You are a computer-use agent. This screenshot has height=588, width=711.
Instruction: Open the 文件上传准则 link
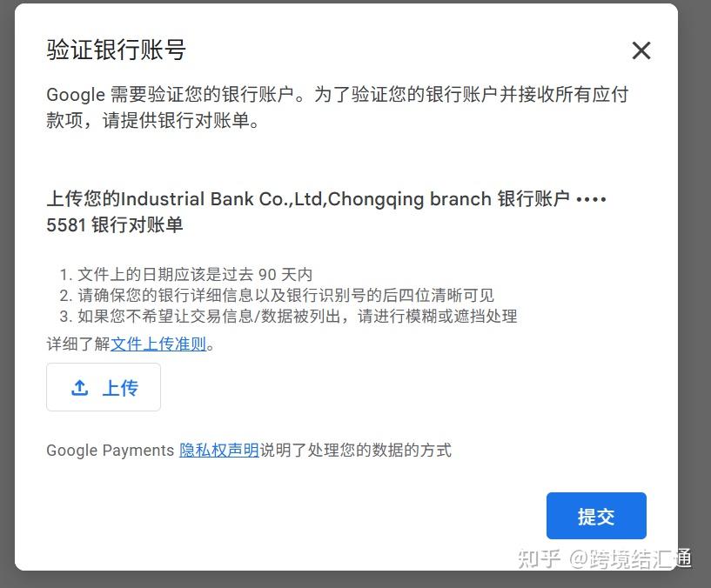(x=158, y=344)
